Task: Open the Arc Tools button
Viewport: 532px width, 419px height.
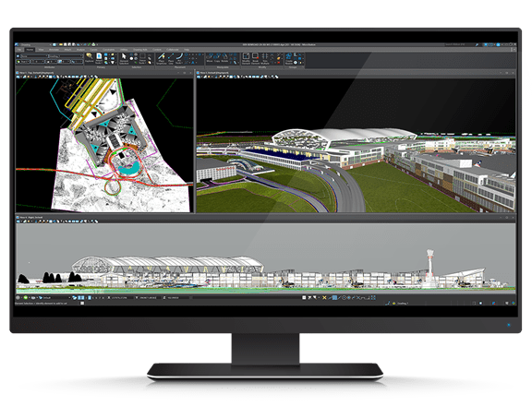Action: coord(179,58)
